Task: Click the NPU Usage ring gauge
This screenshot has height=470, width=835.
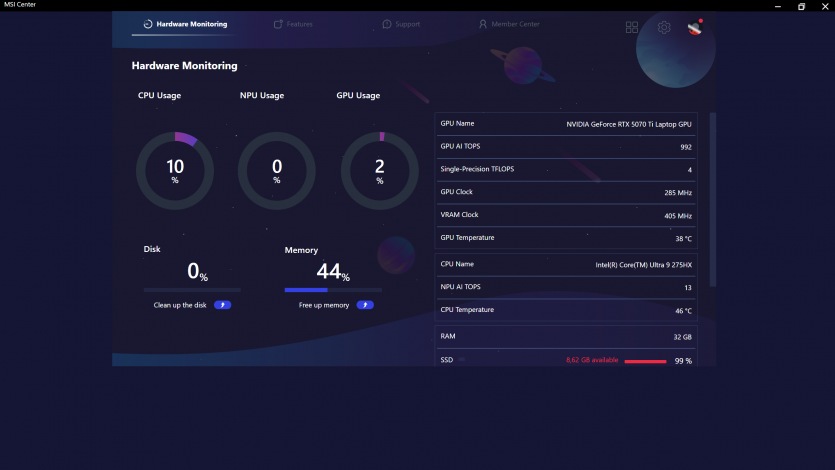Action: point(277,171)
